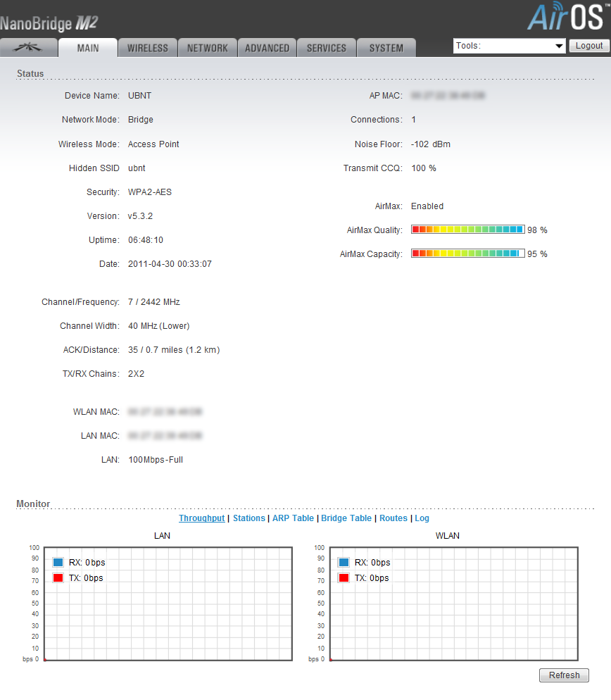611x700 pixels.
Task: View the Bridge Table link
Action: [346, 518]
